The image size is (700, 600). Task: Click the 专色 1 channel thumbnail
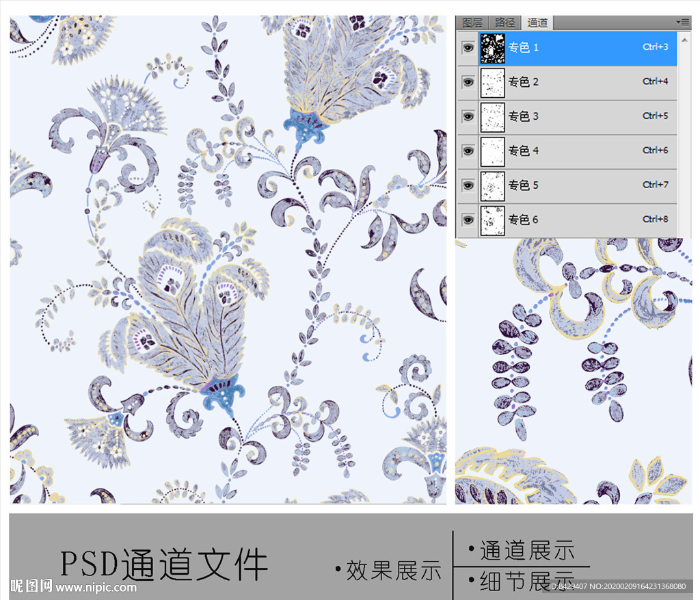(x=492, y=49)
